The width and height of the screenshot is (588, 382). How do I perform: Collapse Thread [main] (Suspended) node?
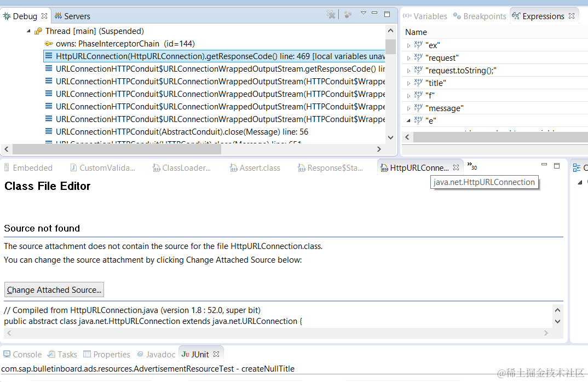(28, 31)
